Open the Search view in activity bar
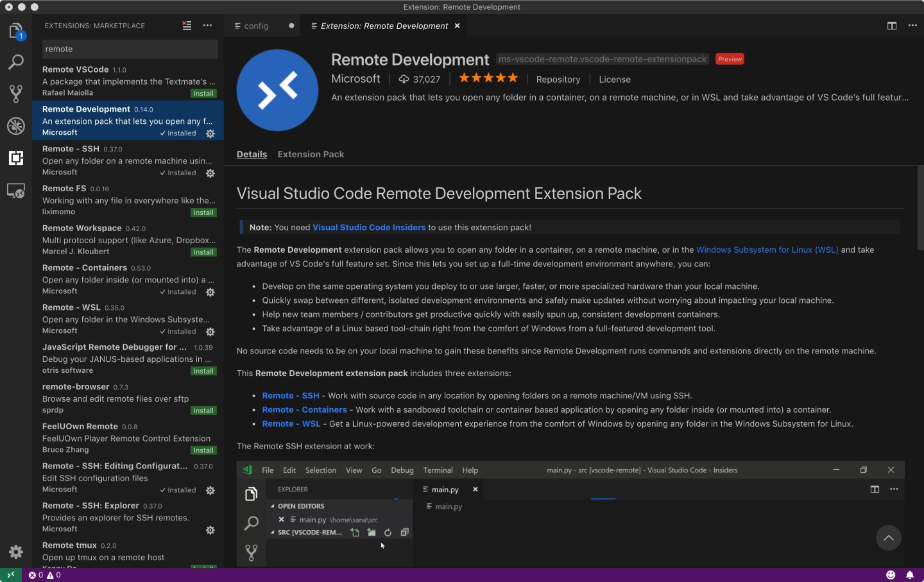This screenshot has height=582, width=924. [x=16, y=62]
